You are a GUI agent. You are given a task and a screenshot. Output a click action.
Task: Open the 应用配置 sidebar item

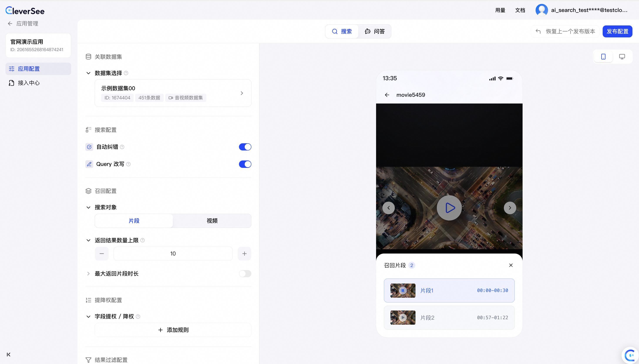point(38,69)
